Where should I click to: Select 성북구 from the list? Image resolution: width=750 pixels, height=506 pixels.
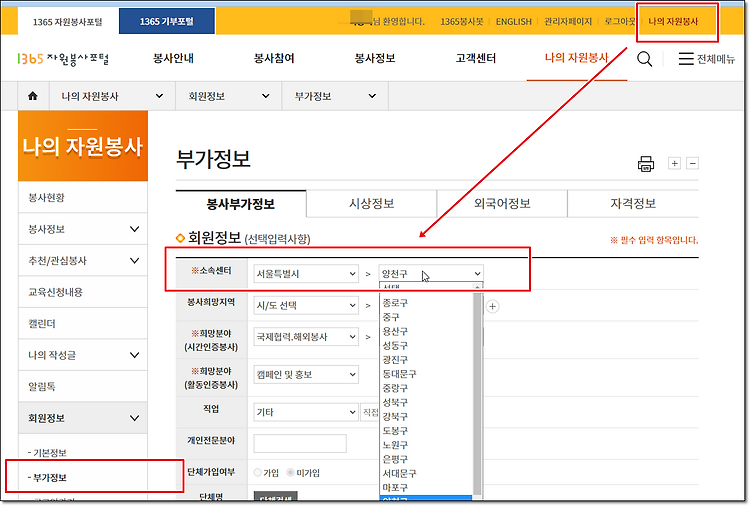[426, 402]
